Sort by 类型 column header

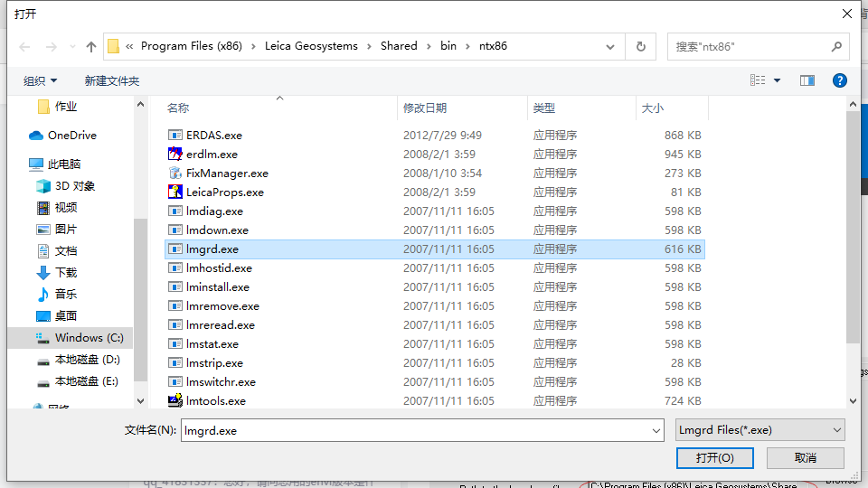coord(581,108)
